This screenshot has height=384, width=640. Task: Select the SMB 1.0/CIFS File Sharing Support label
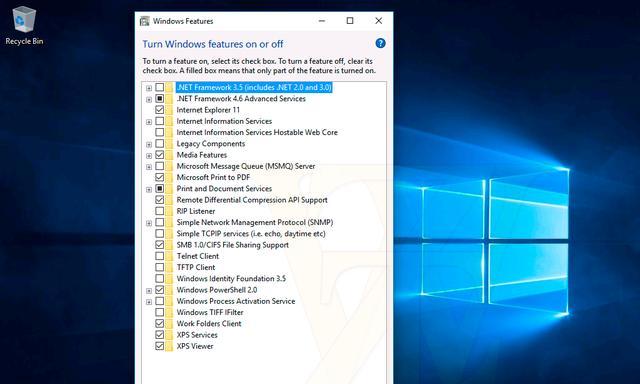232,245
